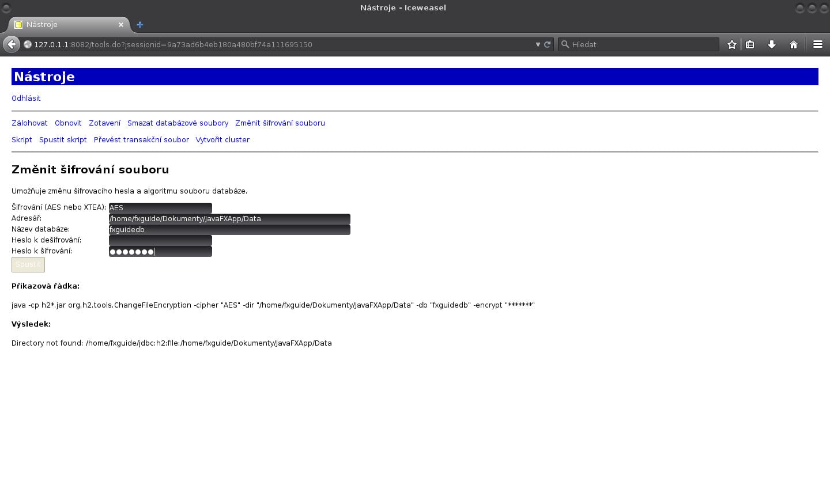Screen dimensions: 830x504
Task: Click the Adresář path field
Action: tap(229, 219)
